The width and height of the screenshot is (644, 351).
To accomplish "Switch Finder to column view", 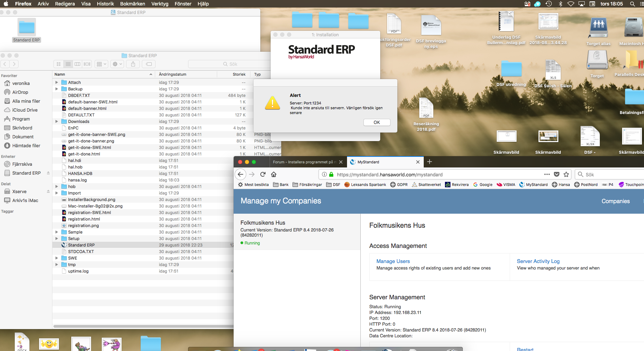I will click(78, 64).
